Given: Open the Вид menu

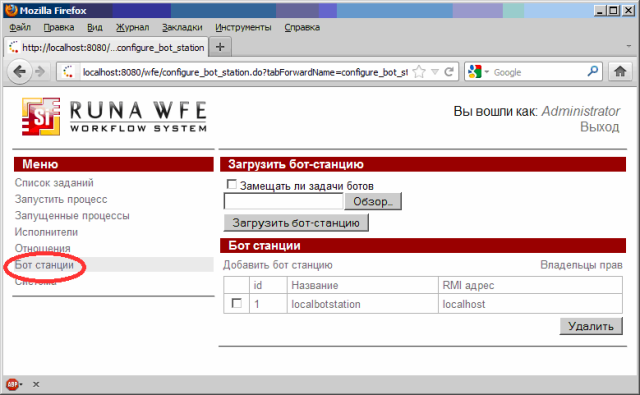Looking at the screenshot, I should 95,27.
